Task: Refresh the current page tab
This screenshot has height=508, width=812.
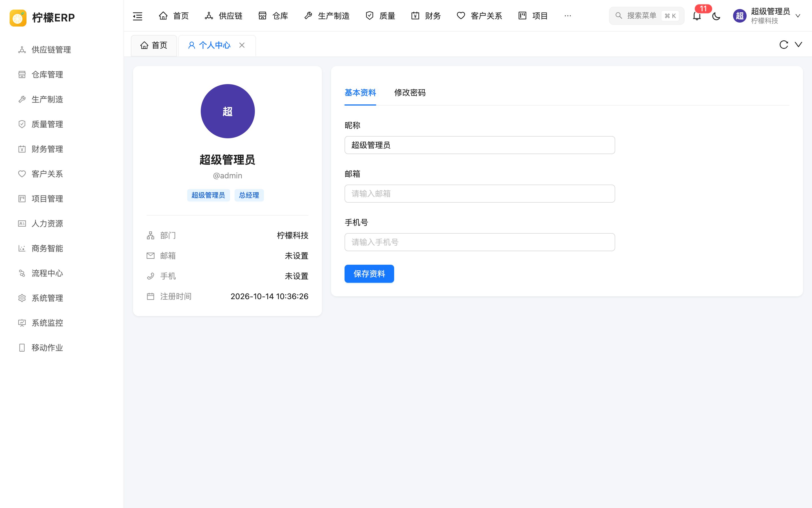Action: tap(784, 45)
